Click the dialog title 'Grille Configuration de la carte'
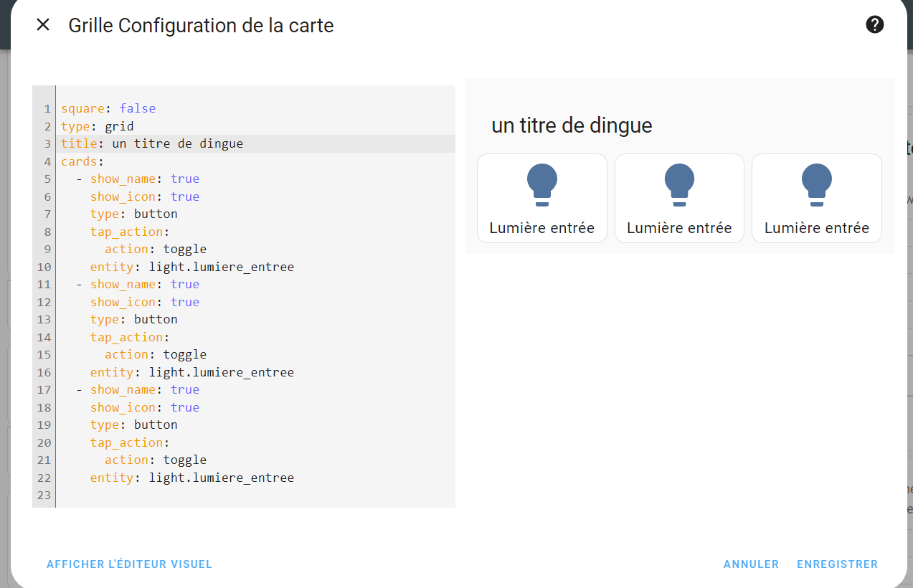The width and height of the screenshot is (913, 588). pyautogui.click(x=201, y=26)
